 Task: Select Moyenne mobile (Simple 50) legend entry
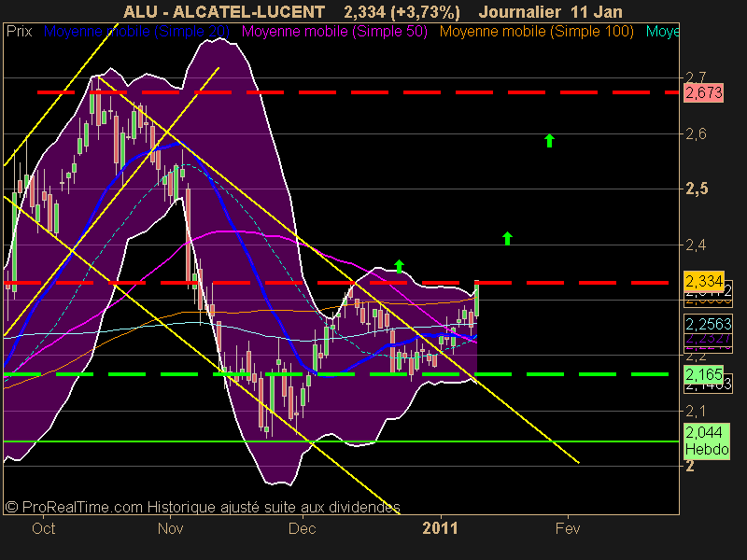click(334, 32)
